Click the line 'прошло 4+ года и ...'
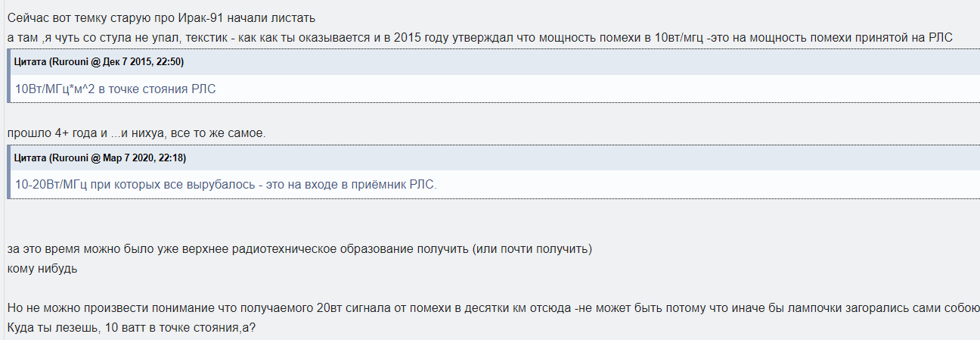This screenshot has width=980, height=340. (136, 133)
